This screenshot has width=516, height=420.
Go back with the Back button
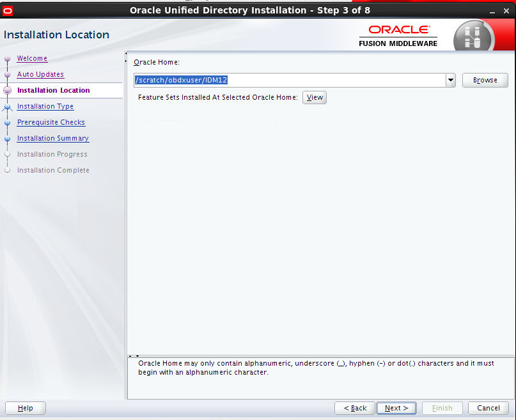tap(355, 408)
